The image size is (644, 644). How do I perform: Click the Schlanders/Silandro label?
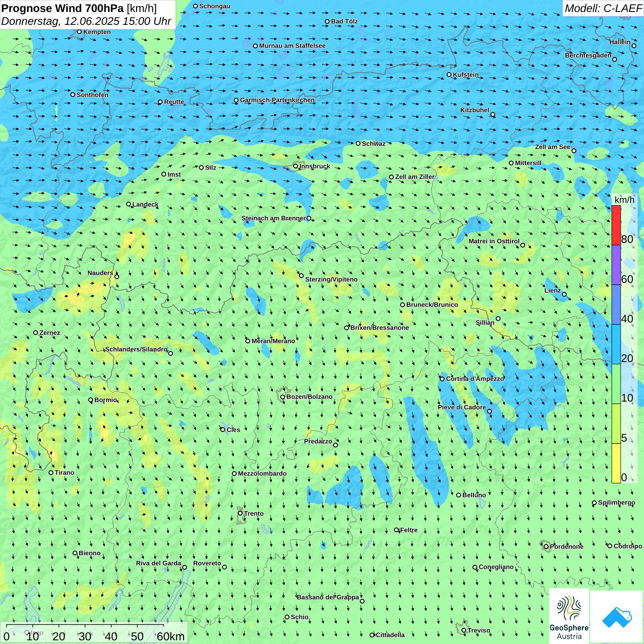point(136,349)
